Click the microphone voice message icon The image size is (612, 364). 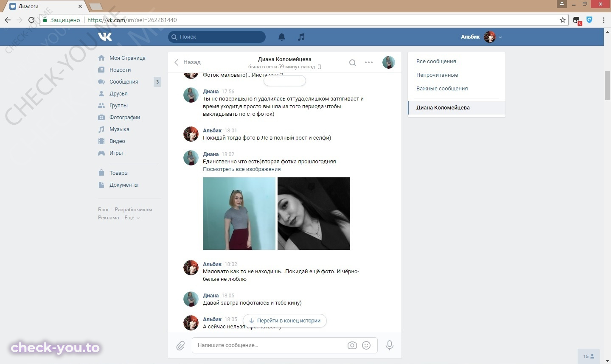(390, 345)
